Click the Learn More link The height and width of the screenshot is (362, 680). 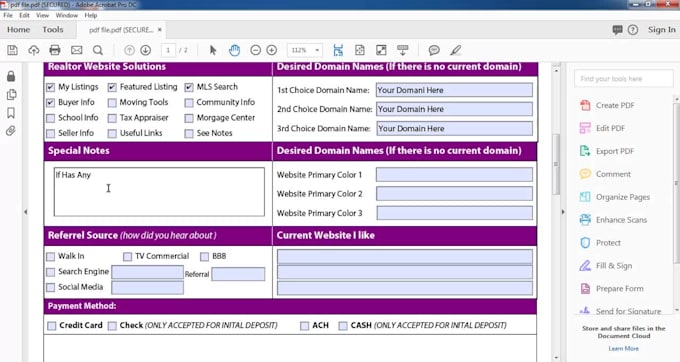(623, 349)
